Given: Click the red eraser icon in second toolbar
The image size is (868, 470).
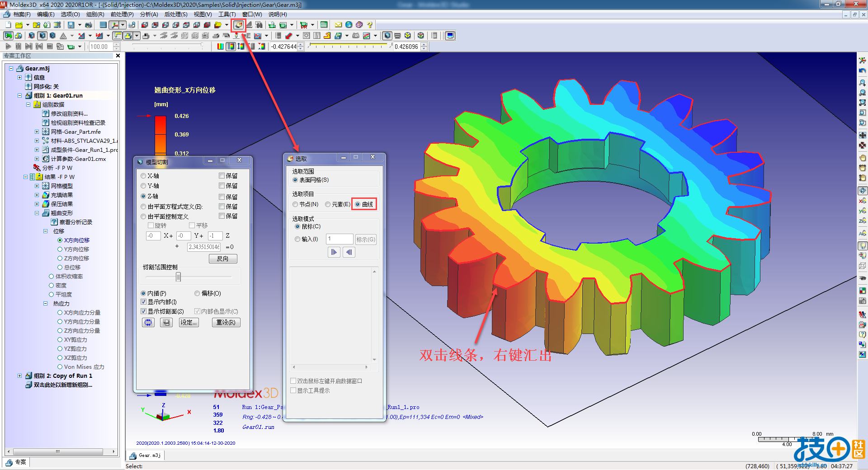Looking at the screenshot, I should point(288,36).
